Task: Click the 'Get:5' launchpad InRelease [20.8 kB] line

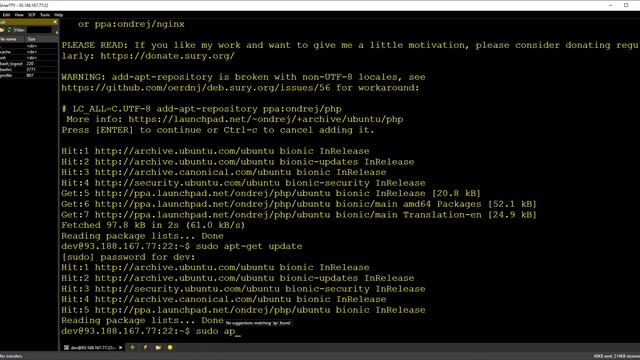Action: click(271, 193)
